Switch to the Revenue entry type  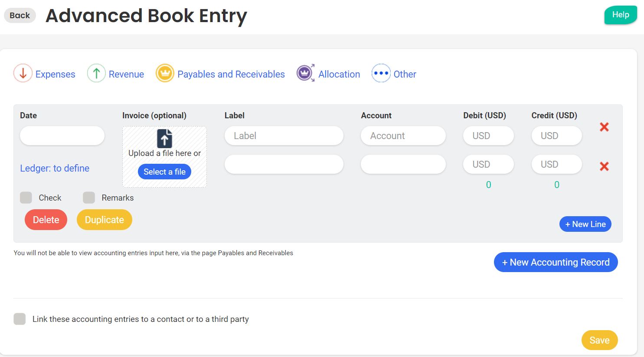126,74
